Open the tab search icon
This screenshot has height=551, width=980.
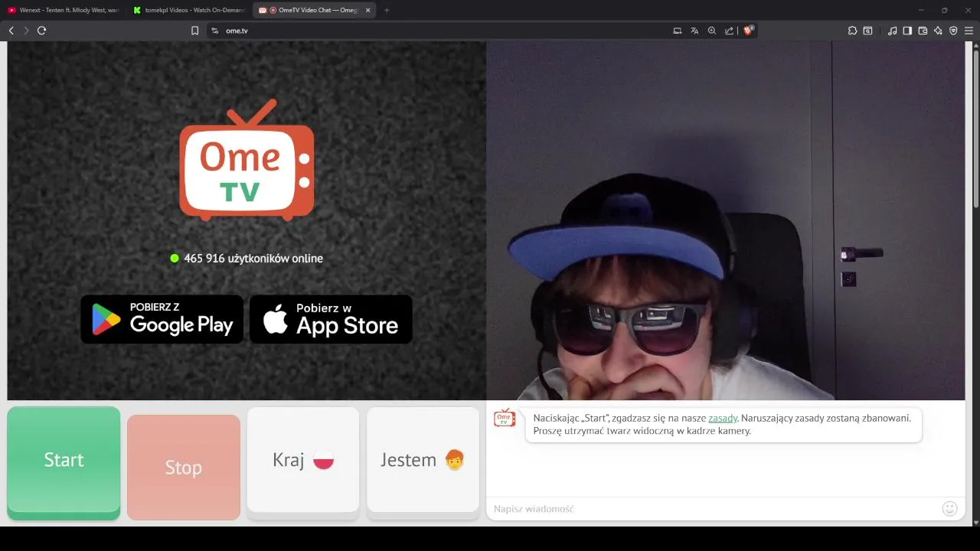(x=867, y=31)
